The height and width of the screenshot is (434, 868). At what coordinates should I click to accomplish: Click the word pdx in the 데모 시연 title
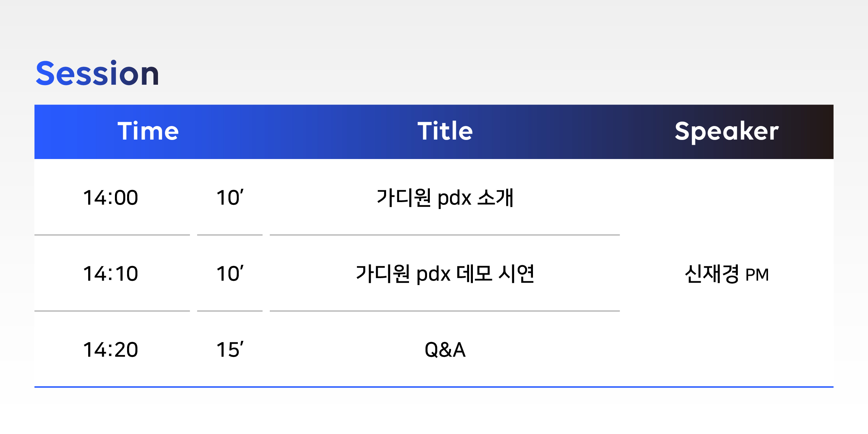click(x=434, y=275)
